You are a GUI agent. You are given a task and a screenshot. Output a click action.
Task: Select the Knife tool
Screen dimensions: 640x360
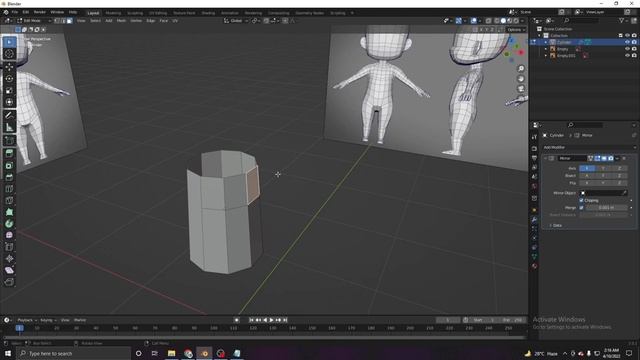tap(9, 200)
